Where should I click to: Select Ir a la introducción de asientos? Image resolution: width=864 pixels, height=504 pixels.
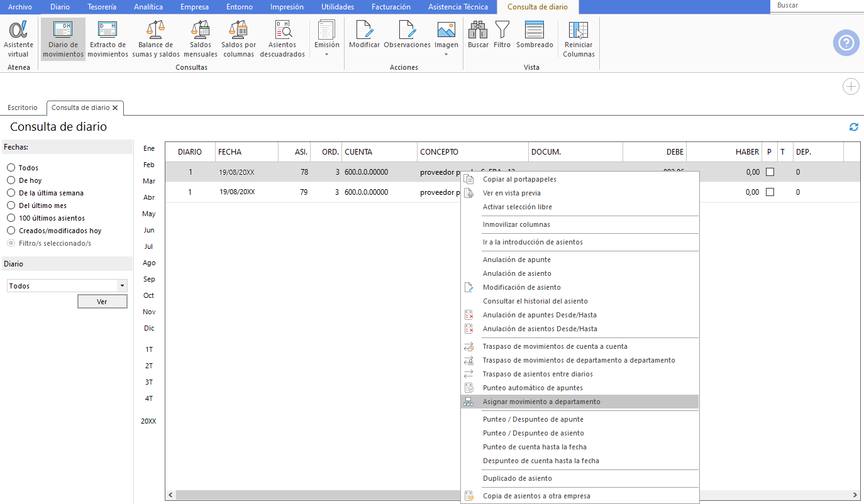[x=579, y=242]
